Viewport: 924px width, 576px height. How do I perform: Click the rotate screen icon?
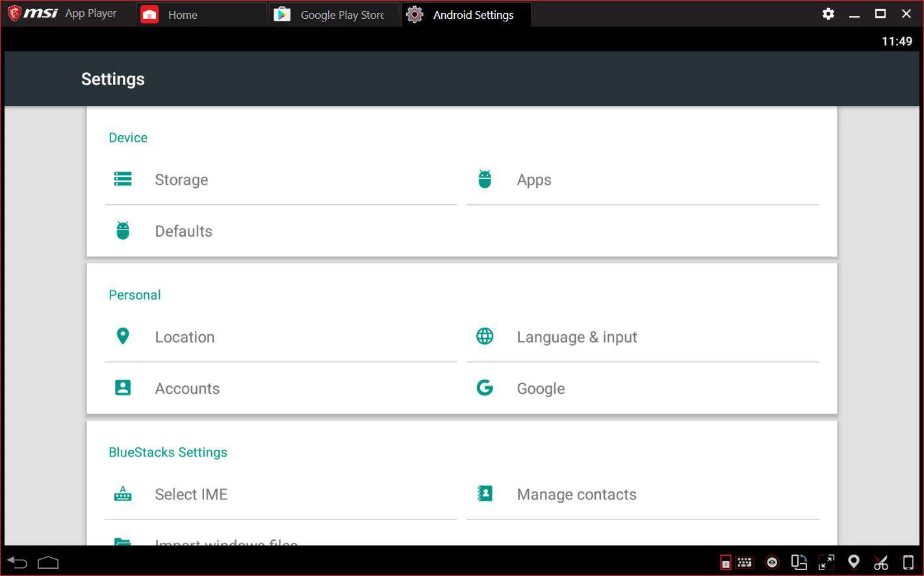(799, 562)
